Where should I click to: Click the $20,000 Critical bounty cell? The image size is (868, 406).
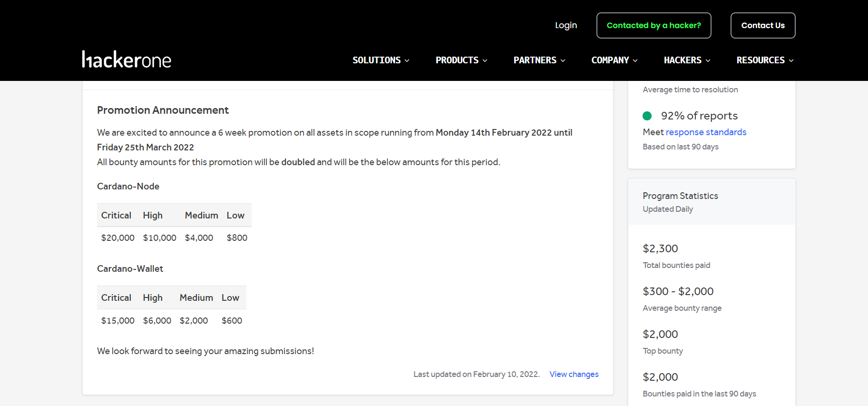click(118, 238)
